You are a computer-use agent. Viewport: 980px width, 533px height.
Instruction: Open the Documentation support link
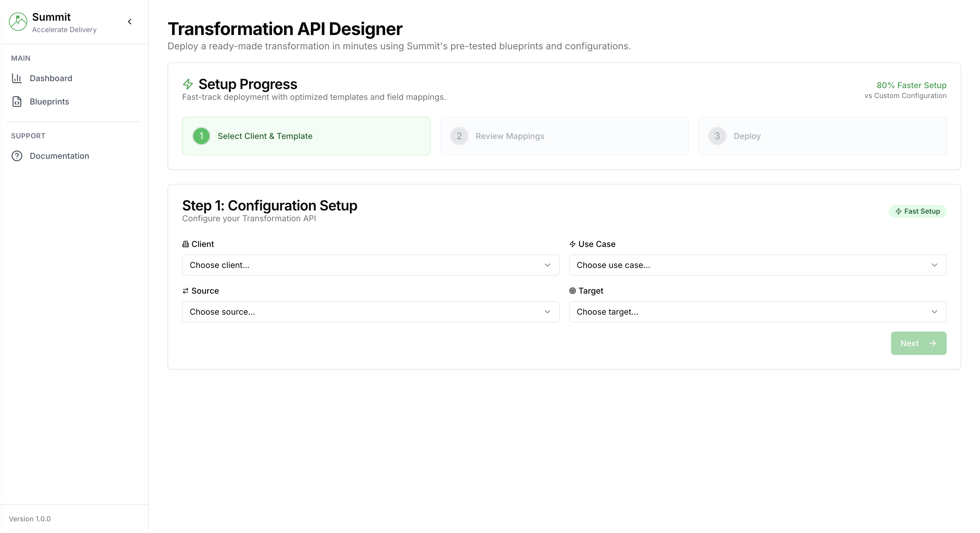click(x=59, y=156)
